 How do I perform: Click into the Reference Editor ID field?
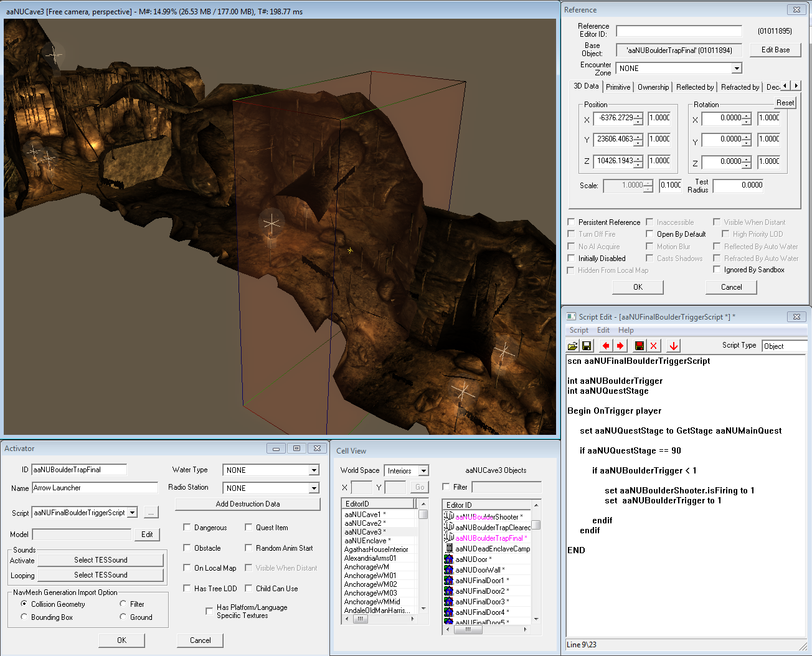(679, 31)
